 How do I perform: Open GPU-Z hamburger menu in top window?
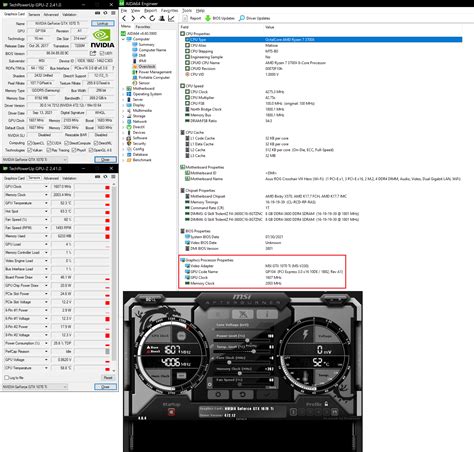(x=113, y=13)
